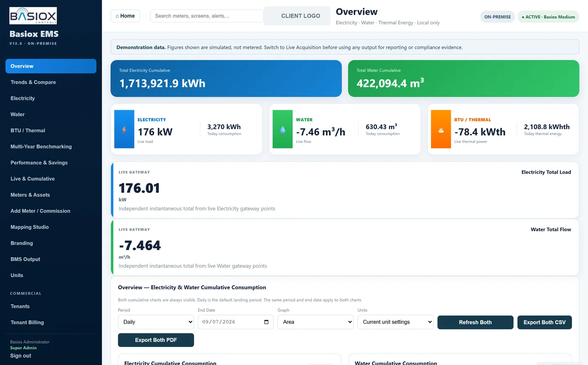Open the Units dropdown
The width and height of the screenshot is (588, 365).
click(x=395, y=322)
